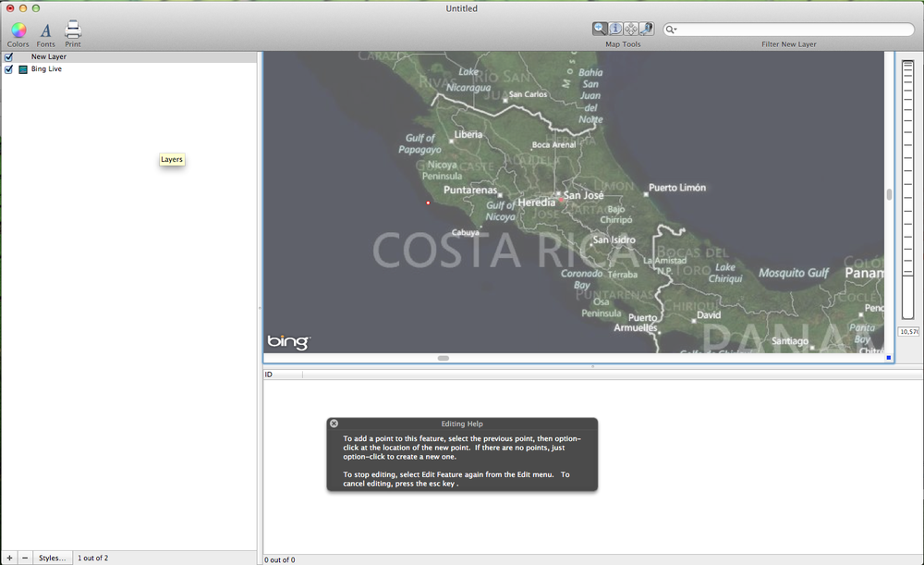Select the Info identify map tool
This screenshot has width=924, height=565.
pyautogui.click(x=615, y=30)
